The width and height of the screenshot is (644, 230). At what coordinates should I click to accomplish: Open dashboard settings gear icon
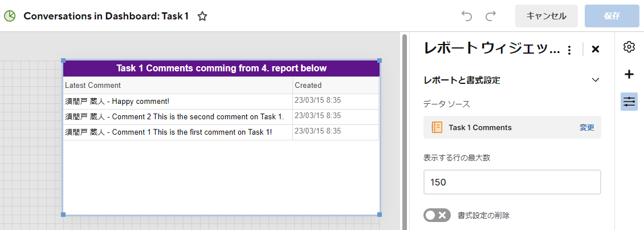tap(629, 47)
